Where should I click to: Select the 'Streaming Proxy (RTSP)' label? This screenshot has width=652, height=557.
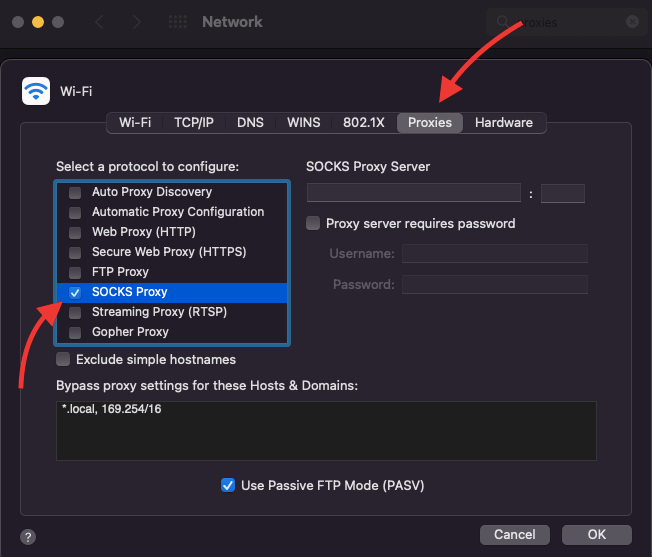[x=159, y=312]
